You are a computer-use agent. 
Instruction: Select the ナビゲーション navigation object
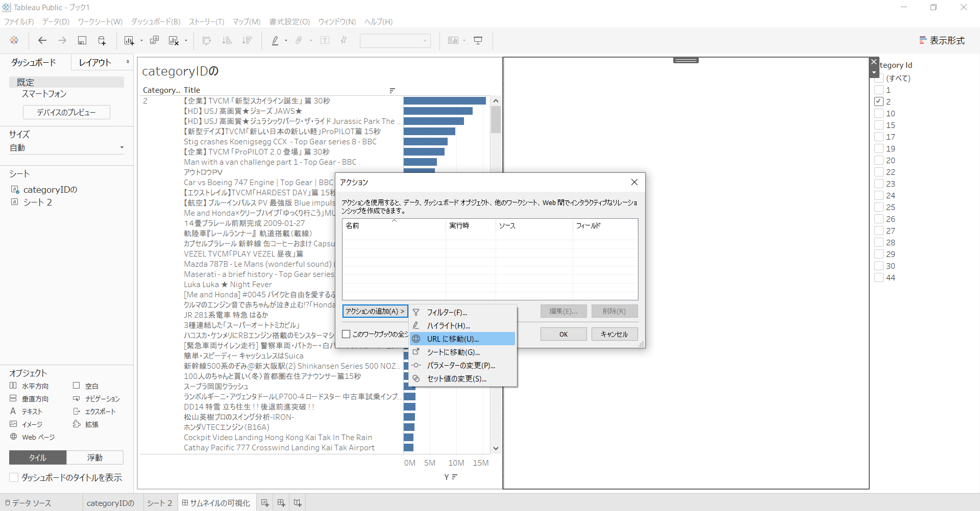point(96,399)
